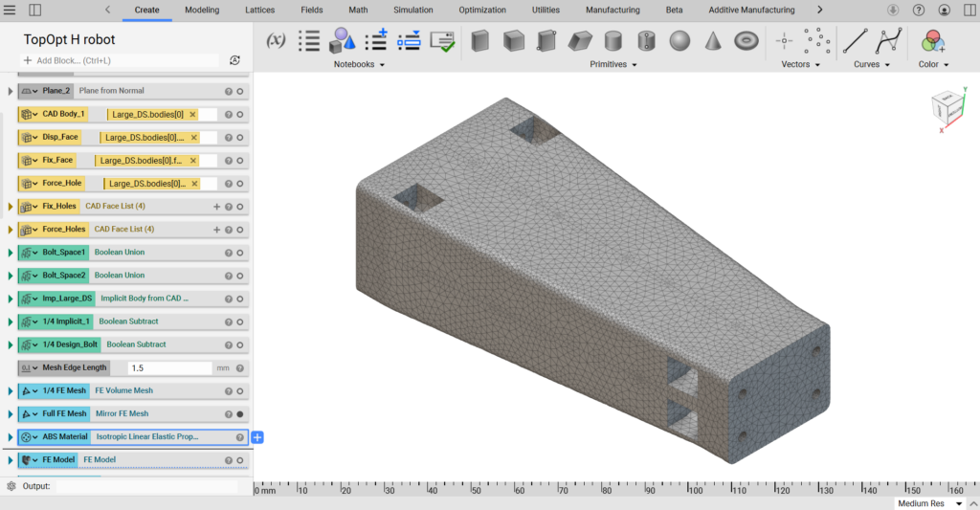Create a variable with (x) icon
The height and width of the screenshot is (510, 980).
click(x=276, y=40)
